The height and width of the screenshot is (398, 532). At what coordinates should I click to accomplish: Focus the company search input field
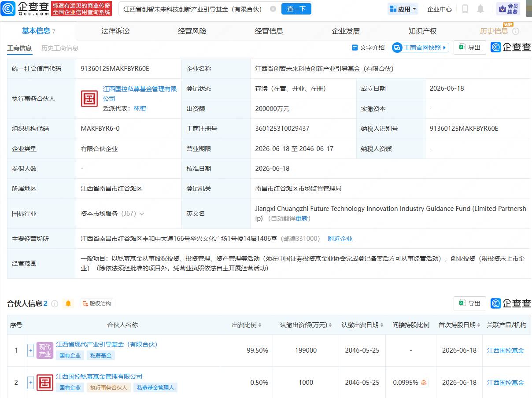[x=194, y=9]
